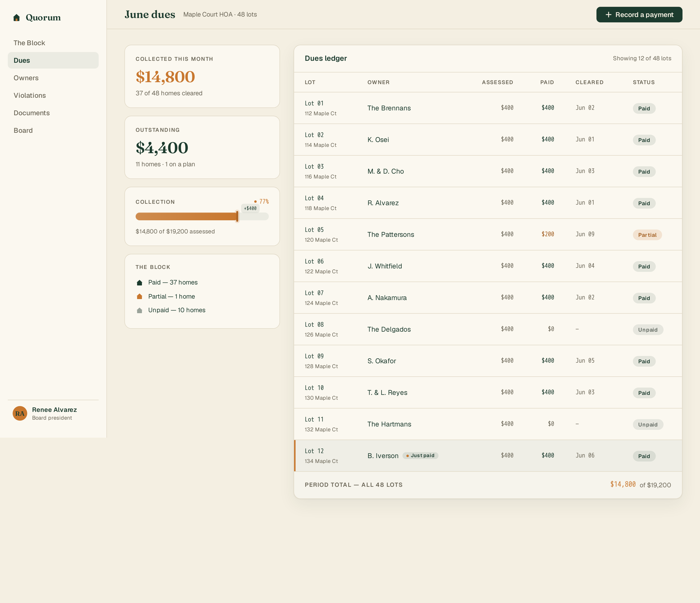Screen dimensions: 700x603
Task: Click 11 homes · 1 on a plan
Action: (165, 164)
